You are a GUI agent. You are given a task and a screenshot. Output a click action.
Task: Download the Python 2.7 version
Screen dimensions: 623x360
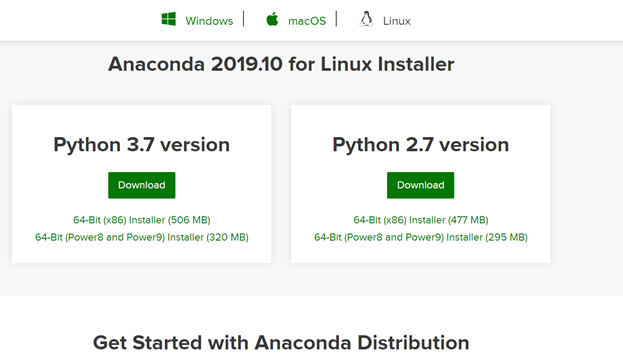click(x=420, y=185)
